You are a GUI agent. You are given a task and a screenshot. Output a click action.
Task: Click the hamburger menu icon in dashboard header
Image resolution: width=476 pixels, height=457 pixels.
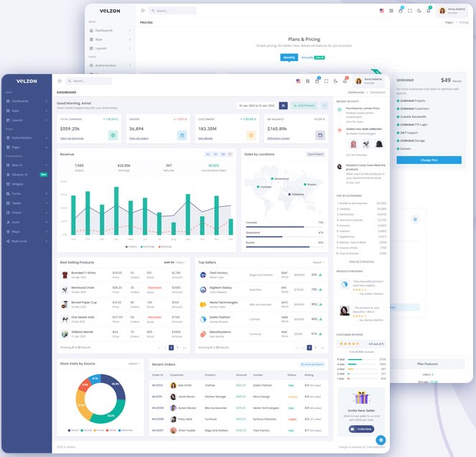tap(60, 81)
